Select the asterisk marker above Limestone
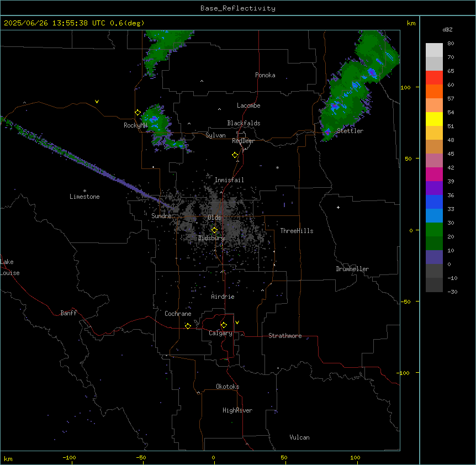Image resolution: width=476 pixels, height=465 pixels. (x=84, y=191)
